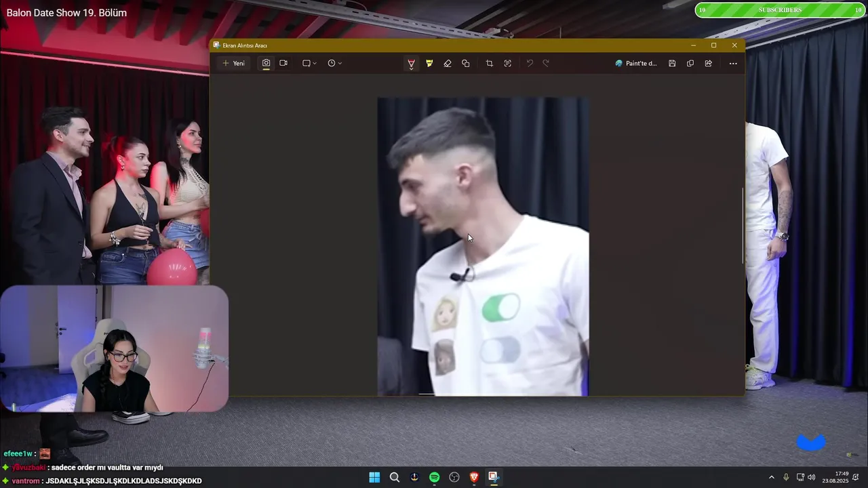The width and height of the screenshot is (868, 488).
Task: Open the delay timer dropdown
Action: [x=334, y=63]
